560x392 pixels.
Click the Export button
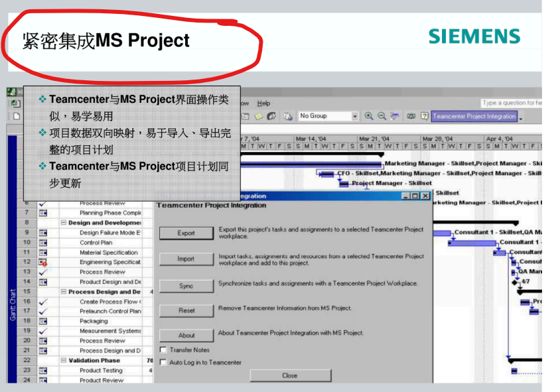coord(186,233)
